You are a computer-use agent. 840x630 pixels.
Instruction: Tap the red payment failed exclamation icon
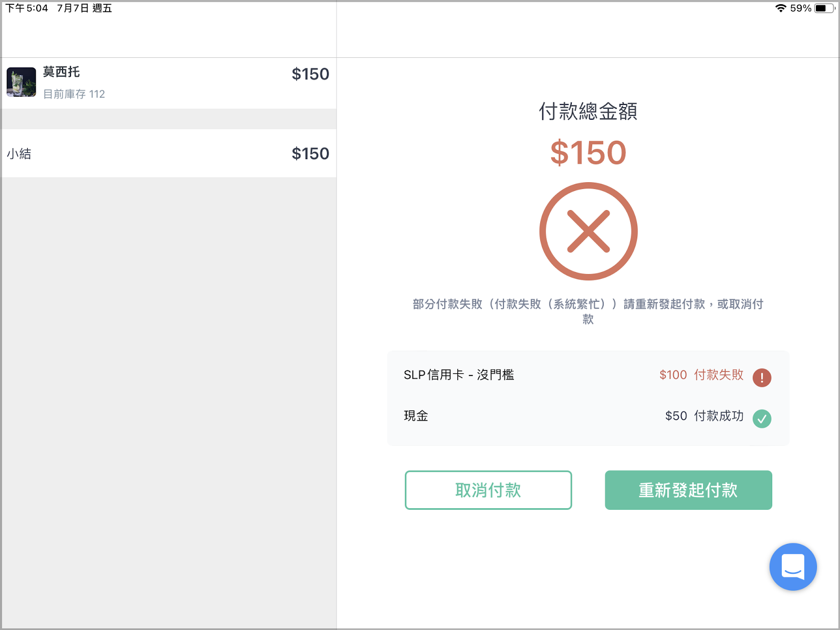[762, 377]
